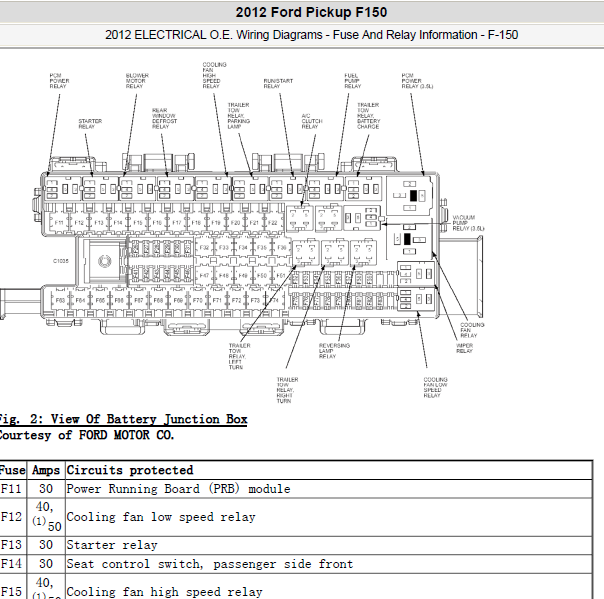Click the 'Fuse And Relay Information - F-150' subtitle
604x599 pixels.
pos(425,35)
